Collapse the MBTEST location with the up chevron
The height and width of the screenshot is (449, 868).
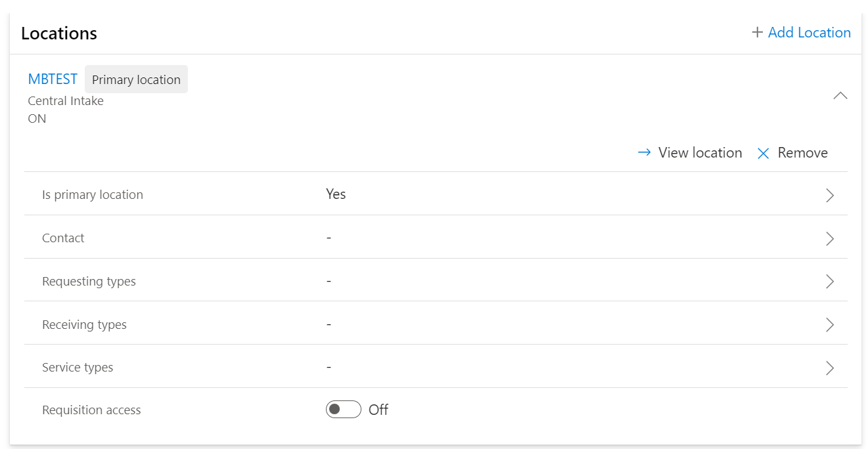[x=840, y=96]
